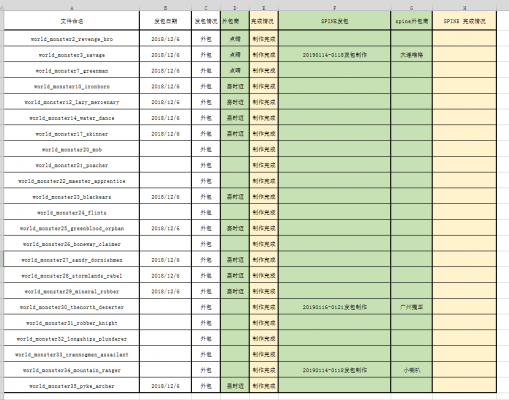This screenshot has height=400, width=509.
Task: Click world_monster27_sandy_dornishmen cell
Action: pyautogui.click(x=72, y=260)
